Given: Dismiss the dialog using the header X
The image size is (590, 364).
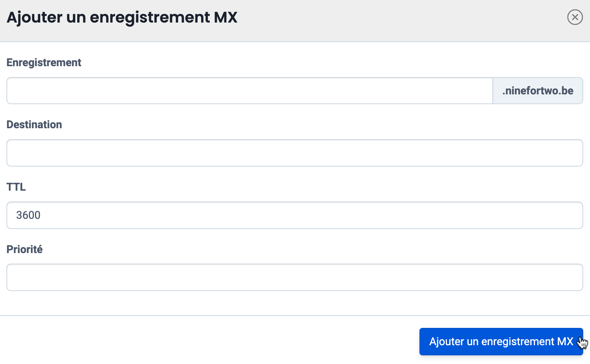Looking at the screenshot, I should click(575, 17).
